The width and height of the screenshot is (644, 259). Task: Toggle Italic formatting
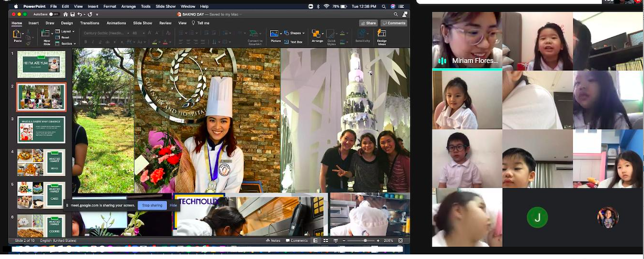pos(93,42)
